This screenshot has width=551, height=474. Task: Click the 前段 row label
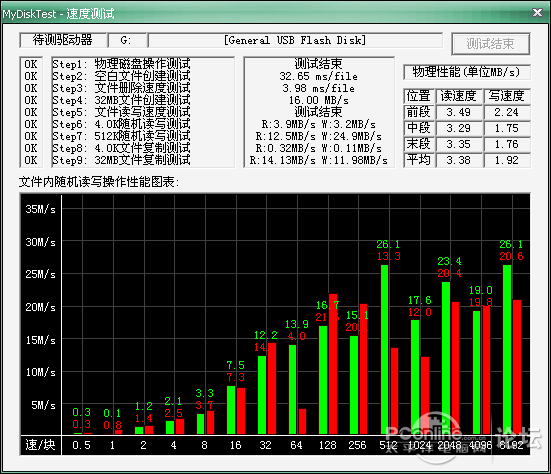[x=419, y=112]
